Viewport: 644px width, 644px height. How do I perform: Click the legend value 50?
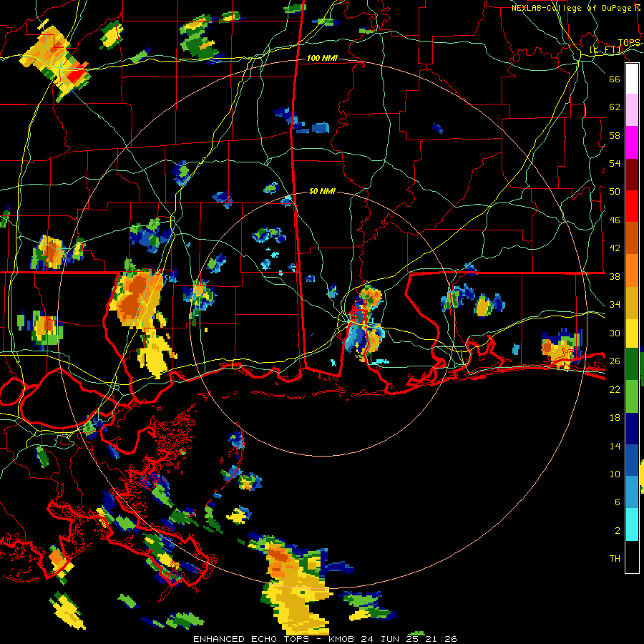coord(615,192)
